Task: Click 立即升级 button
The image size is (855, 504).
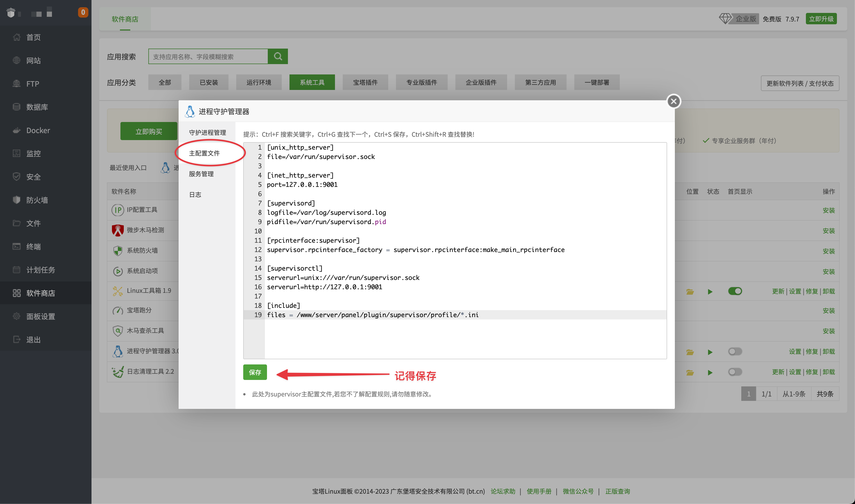Action: (x=821, y=19)
